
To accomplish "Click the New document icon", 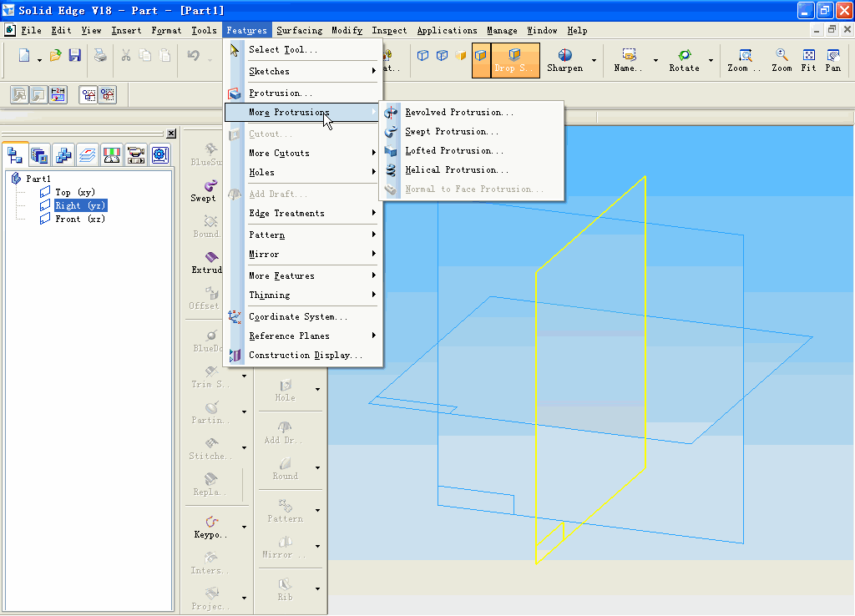I will click(x=24, y=56).
